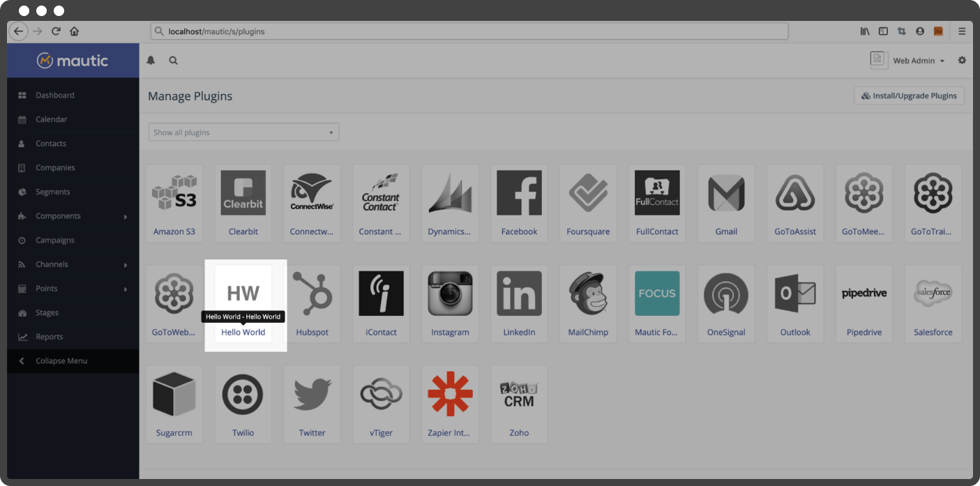Expand the Points submenu
Viewport: 980px width, 486px height.
point(73,289)
